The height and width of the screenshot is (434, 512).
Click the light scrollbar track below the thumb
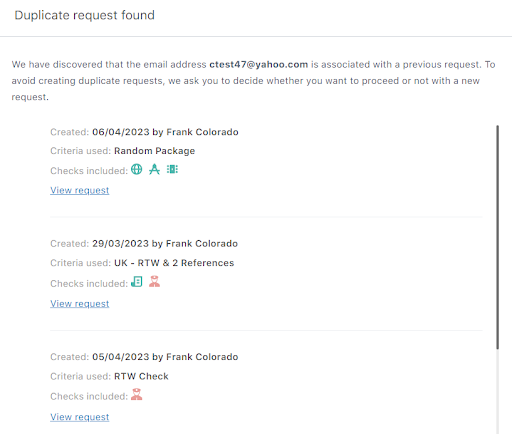[x=497, y=392]
